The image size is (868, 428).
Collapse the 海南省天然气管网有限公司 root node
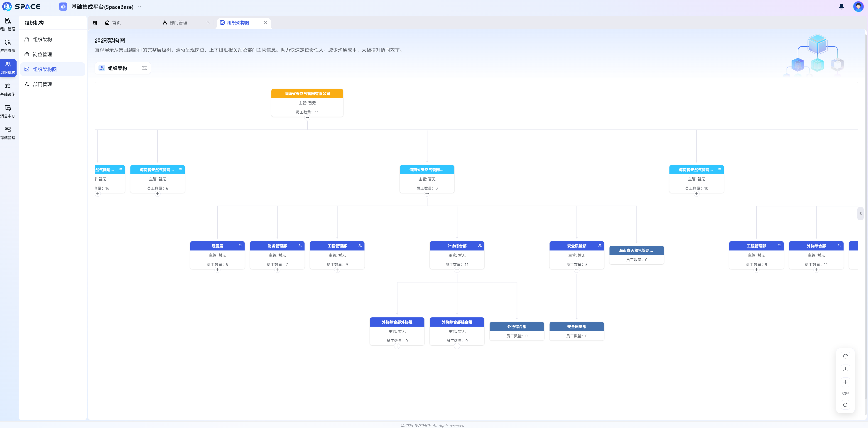click(307, 117)
